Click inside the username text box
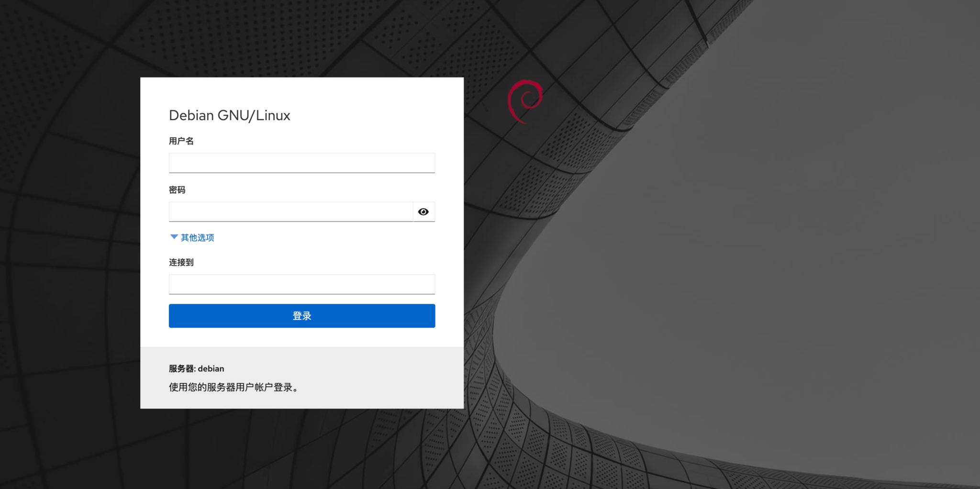The height and width of the screenshot is (489, 980). pos(301,163)
